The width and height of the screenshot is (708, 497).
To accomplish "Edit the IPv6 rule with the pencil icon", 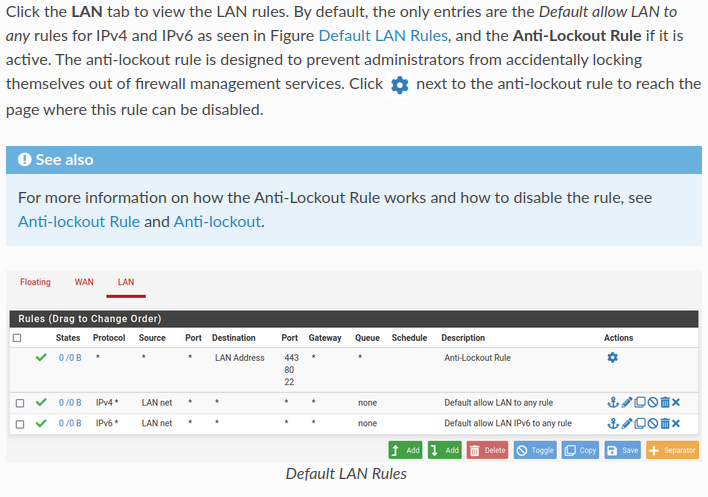I will coord(626,424).
